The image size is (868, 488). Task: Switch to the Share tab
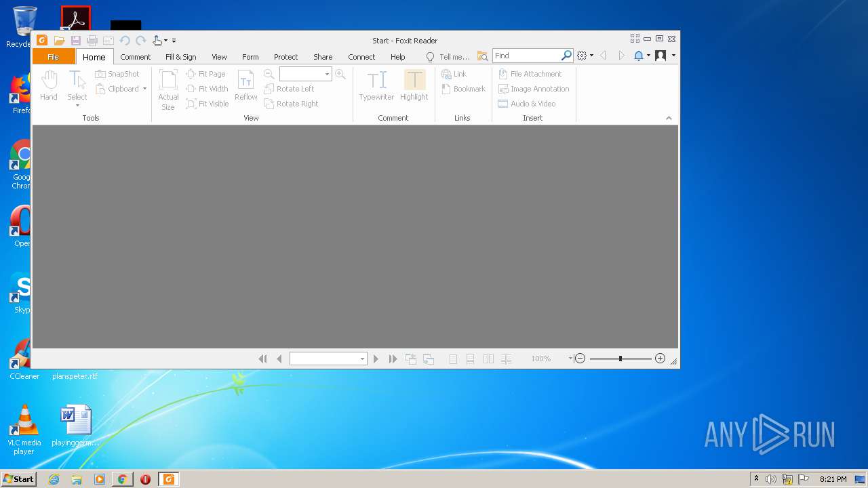click(323, 57)
